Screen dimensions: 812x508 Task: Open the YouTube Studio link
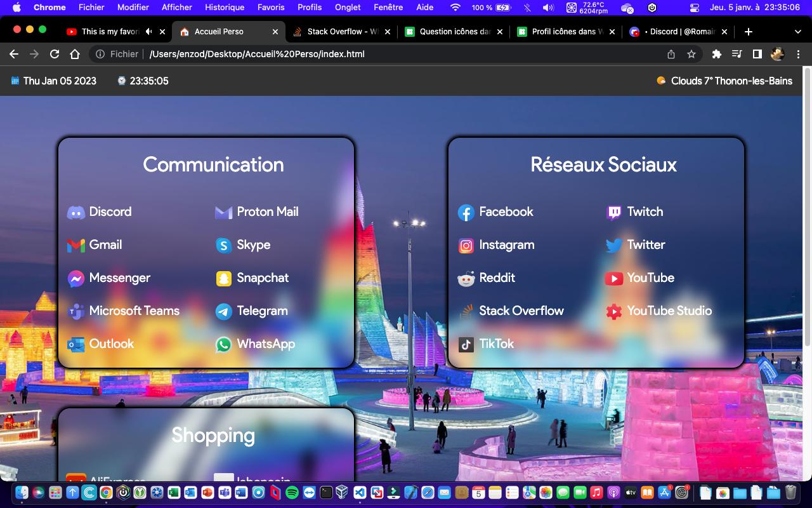669,311
